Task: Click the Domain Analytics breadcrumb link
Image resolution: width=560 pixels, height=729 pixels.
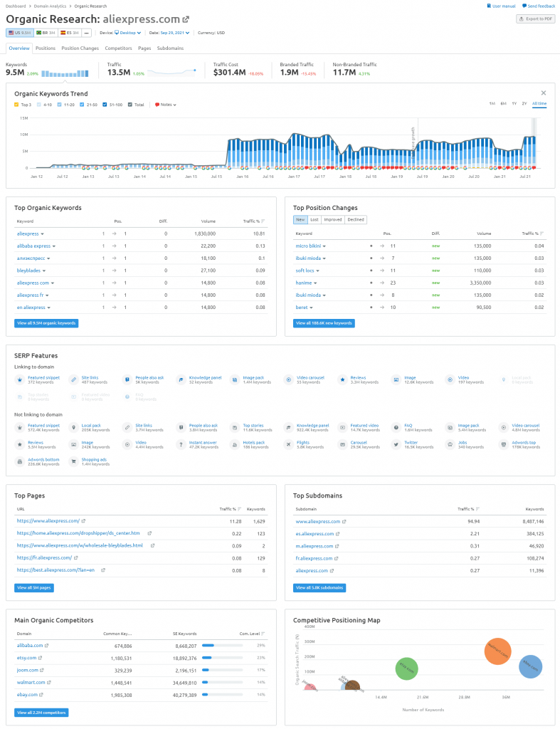Action: 51,6
